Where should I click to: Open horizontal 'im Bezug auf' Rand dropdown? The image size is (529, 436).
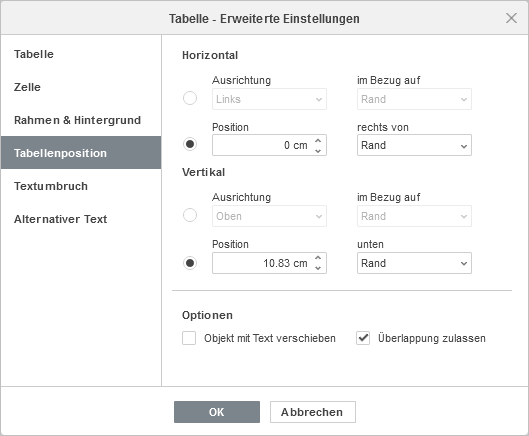click(414, 99)
